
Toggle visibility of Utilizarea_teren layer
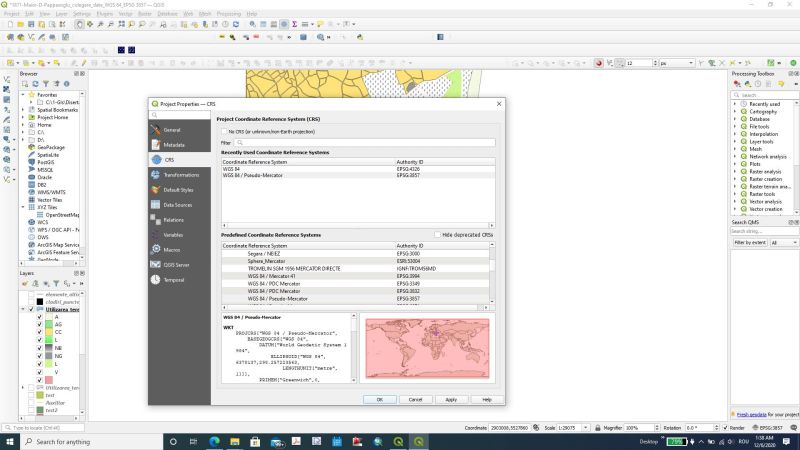tap(31, 309)
